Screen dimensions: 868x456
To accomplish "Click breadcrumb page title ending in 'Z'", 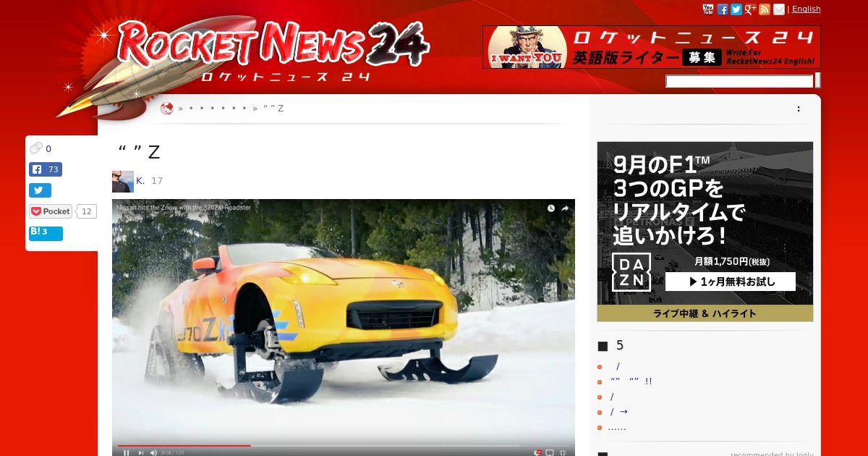I will tap(273, 109).
